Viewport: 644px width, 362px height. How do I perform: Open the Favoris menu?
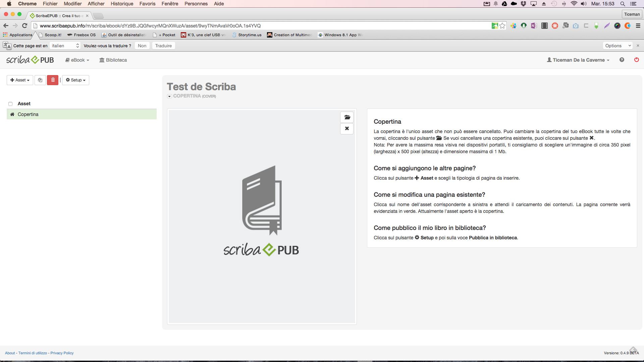pyautogui.click(x=148, y=4)
